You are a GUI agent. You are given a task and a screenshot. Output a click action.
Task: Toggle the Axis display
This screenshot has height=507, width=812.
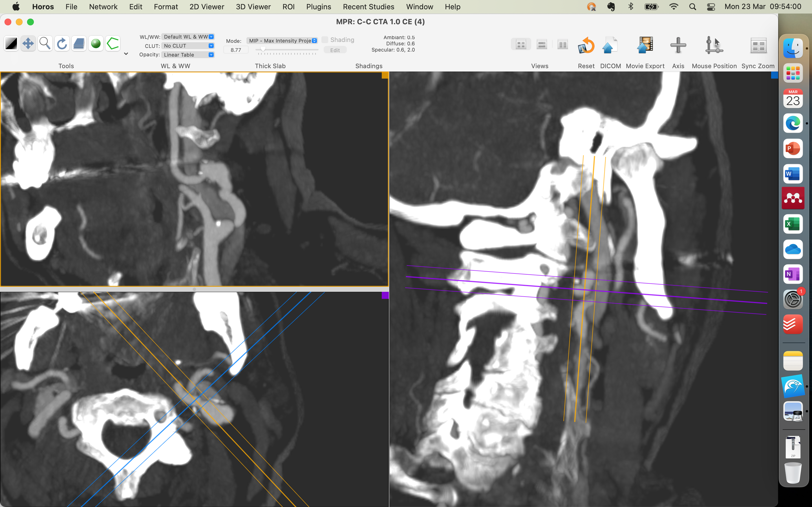678,45
